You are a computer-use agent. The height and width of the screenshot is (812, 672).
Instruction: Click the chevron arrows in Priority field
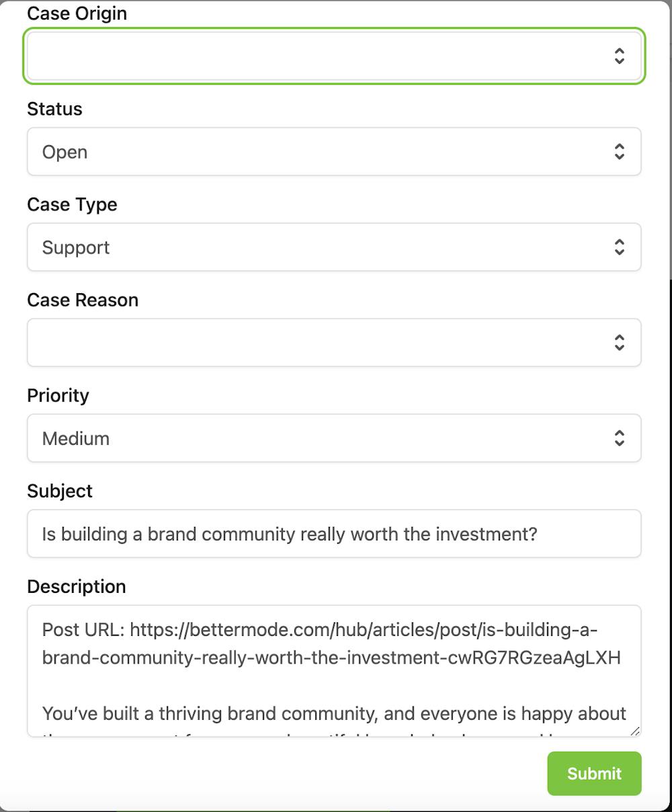point(619,438)
